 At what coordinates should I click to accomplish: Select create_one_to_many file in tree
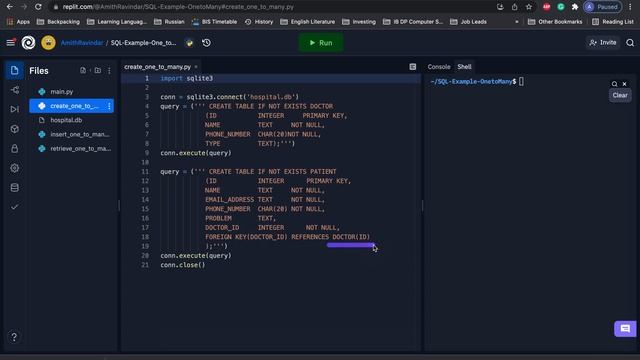pos(71,106)
